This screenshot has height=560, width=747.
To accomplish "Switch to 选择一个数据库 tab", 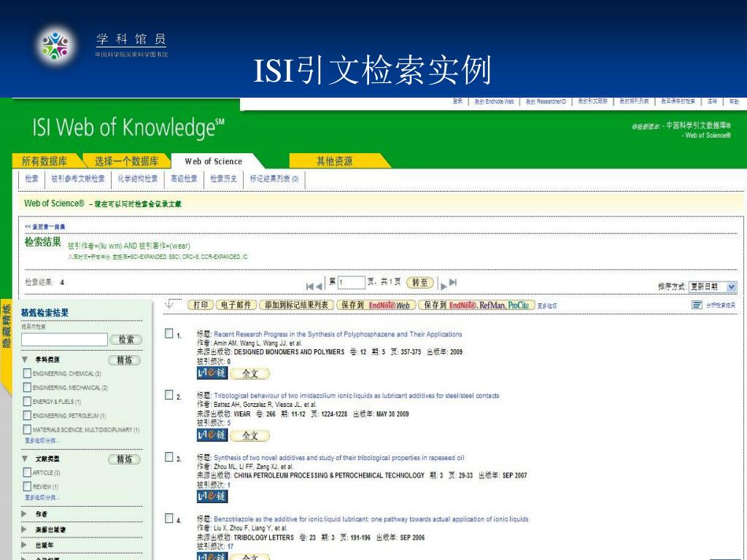I will (127, 161).
